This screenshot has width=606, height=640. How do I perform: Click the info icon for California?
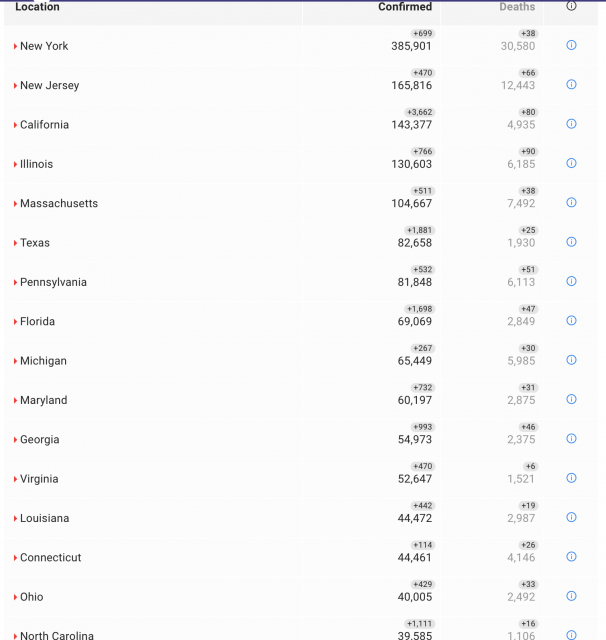[x=571, y=124]
